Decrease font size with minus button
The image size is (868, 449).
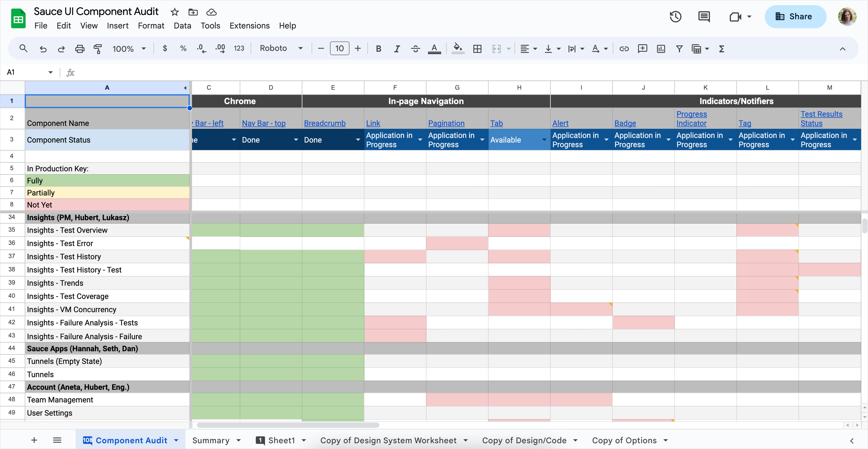pos(321,49)
